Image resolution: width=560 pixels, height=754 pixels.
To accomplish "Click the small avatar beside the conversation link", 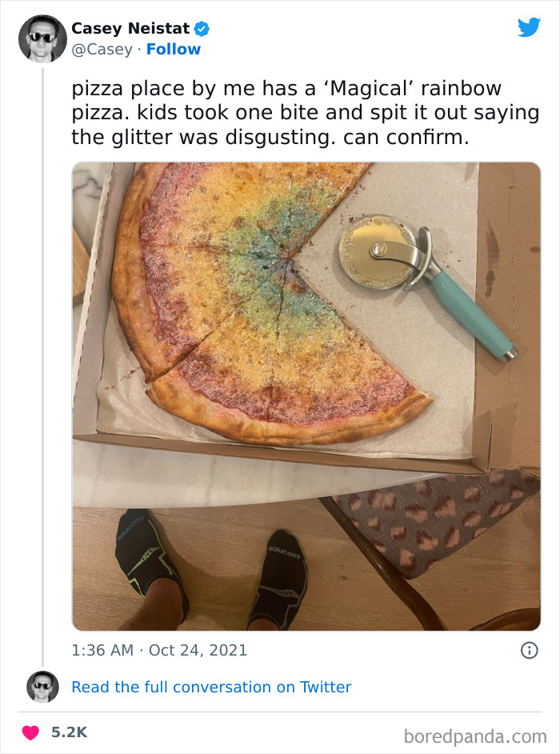I will [x=42, y=687].
